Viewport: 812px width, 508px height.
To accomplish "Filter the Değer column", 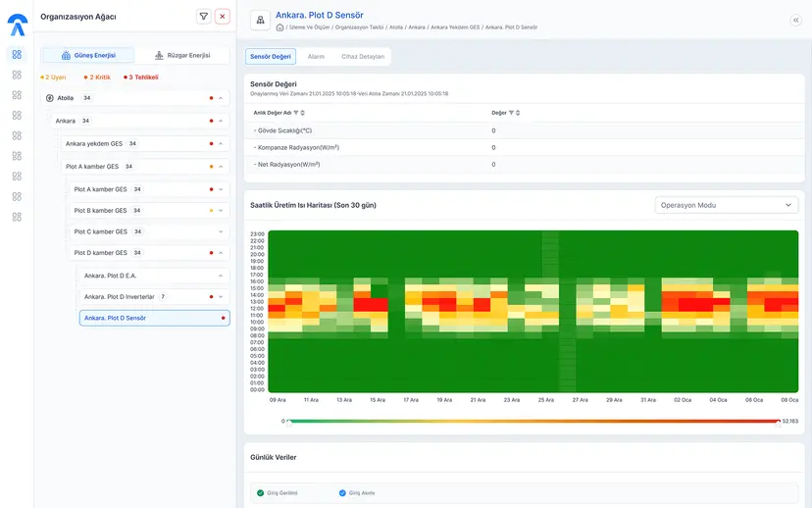I will click(511, 113).
